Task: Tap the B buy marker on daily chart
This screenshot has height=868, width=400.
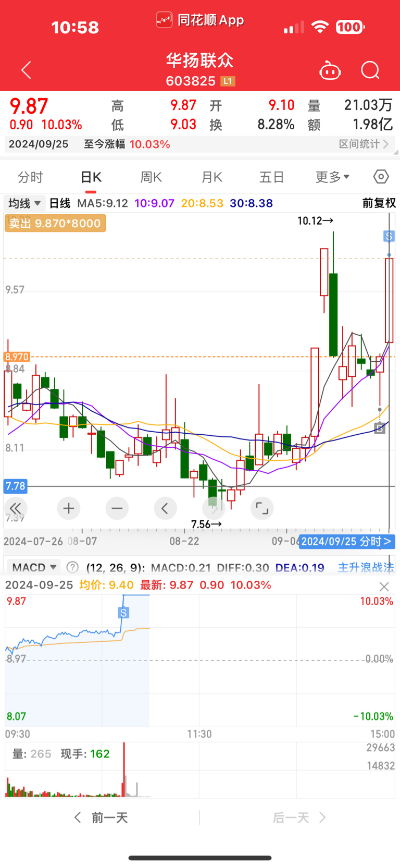Action: (380, 429)
